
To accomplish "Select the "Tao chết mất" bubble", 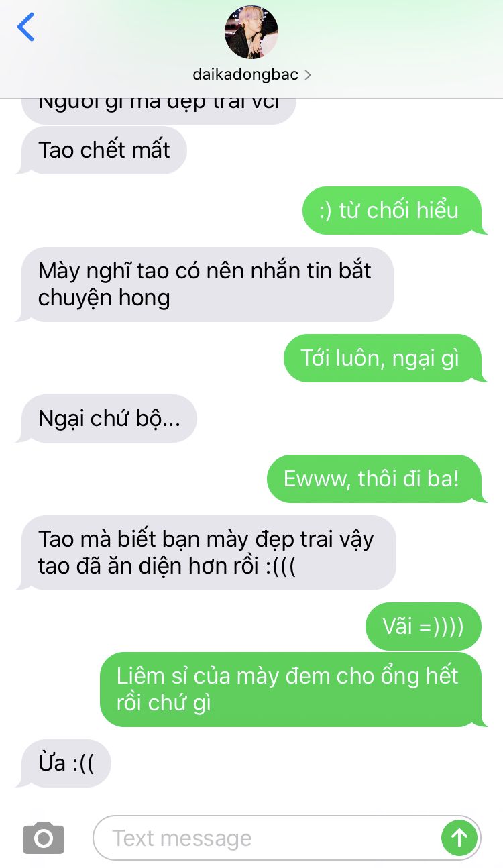I will coord(102,150).
